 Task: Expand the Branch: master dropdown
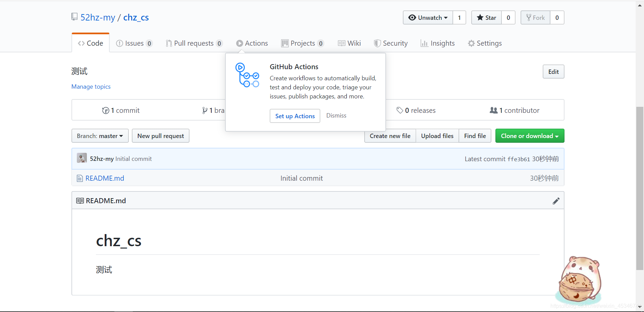[100, 136]
